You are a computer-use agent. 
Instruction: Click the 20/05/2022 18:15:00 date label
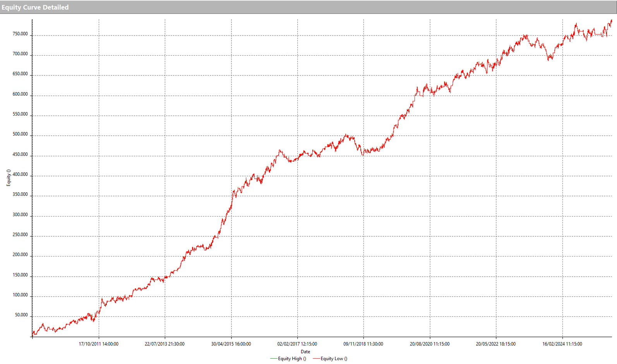point(495,344)
